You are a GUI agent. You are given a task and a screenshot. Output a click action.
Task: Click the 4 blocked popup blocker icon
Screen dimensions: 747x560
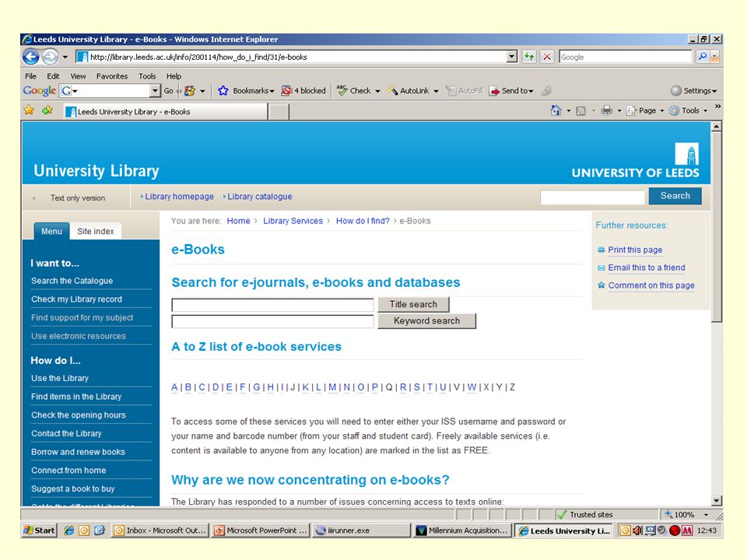(x=286, y=90)
